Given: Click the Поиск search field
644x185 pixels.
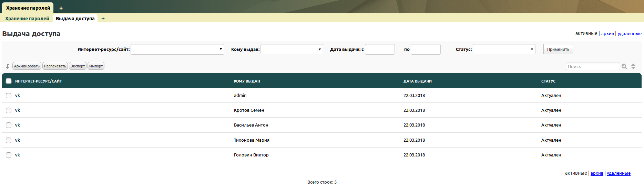Looking at the screenshot, I should click(592, 66).
